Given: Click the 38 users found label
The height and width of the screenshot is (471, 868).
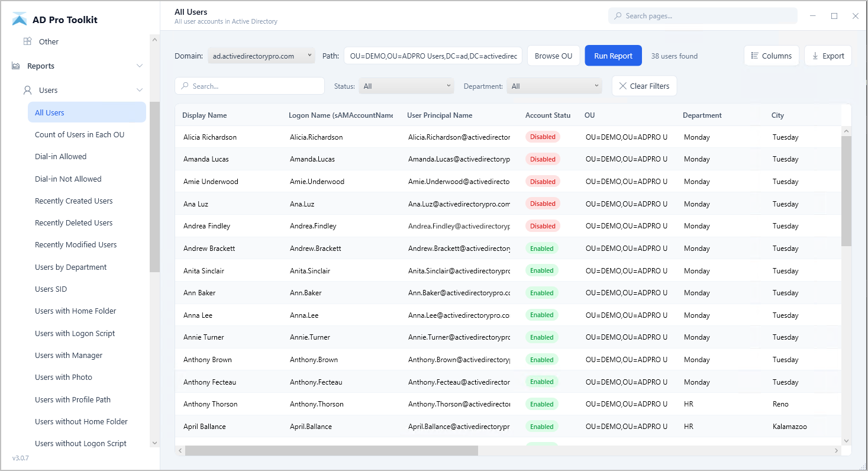Looking at the screenshot, I should [674, 56].
